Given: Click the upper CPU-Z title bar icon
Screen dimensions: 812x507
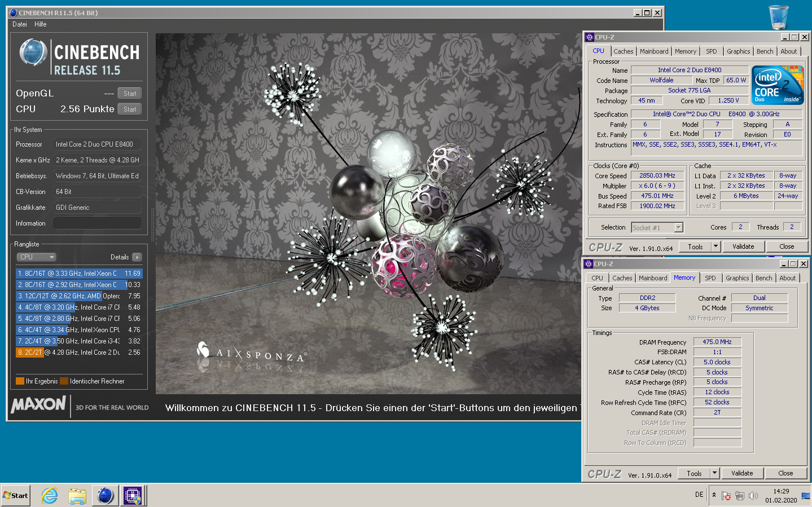Looking at the screenshot, I should pos(590,37).
